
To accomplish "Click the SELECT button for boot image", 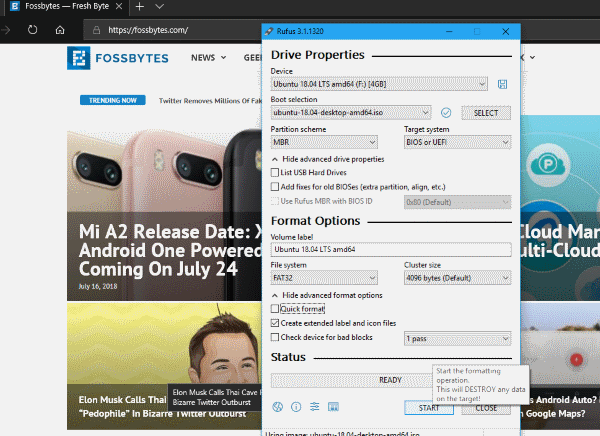I will pyautogui.click(x=485, y=113).
